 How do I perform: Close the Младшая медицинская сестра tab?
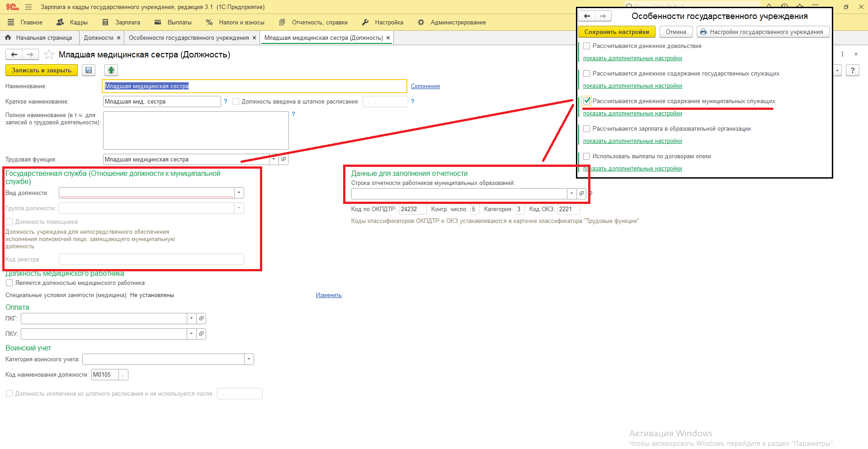pos(388,38)
